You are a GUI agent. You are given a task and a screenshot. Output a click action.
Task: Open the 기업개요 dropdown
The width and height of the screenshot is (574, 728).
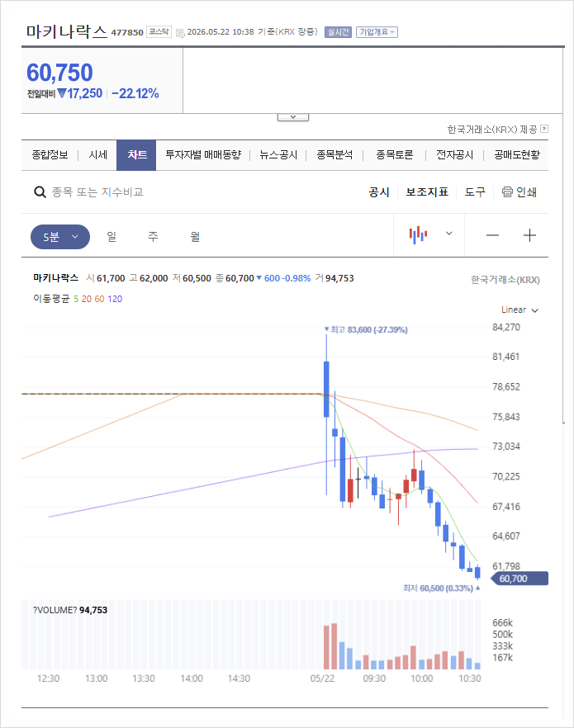pos(377,32)
